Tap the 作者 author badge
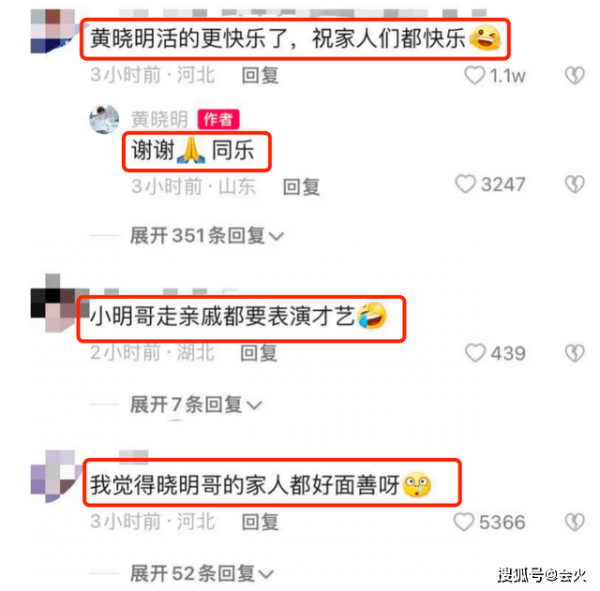Viewport: 600px width, 591px height. click(218, 119)
